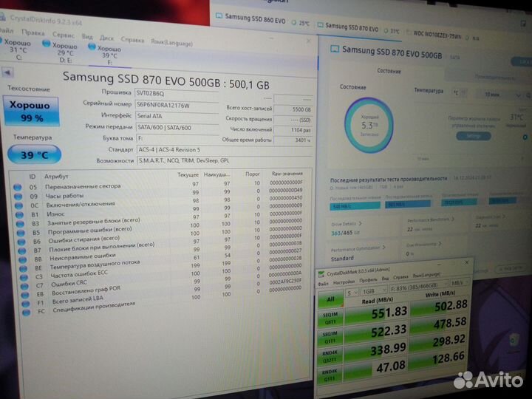Click the serial number field S6P6NF0RA12176W
The width and height of the screenshot is (532, 399).
[x=177, y=105]
